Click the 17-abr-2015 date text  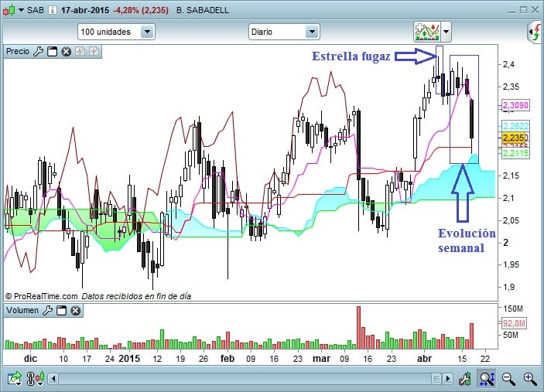(x=85, y=10)
